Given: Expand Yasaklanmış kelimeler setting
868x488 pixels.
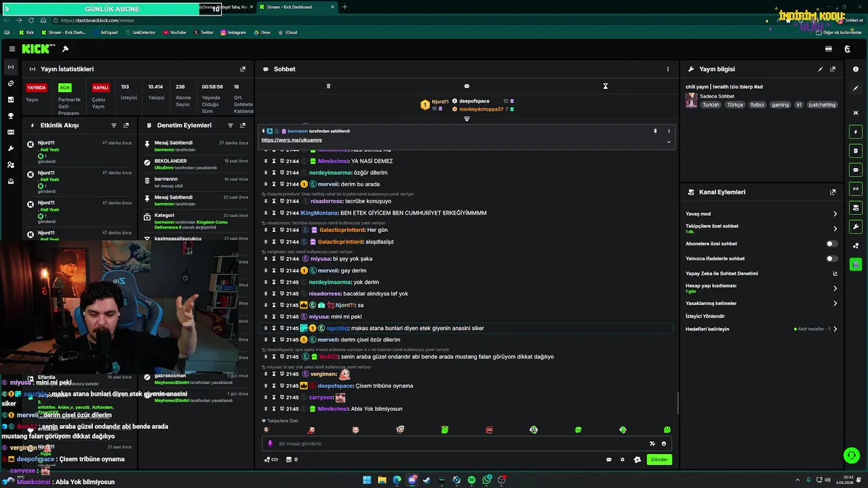Looking at the screenshot, I should click(835, 303).
